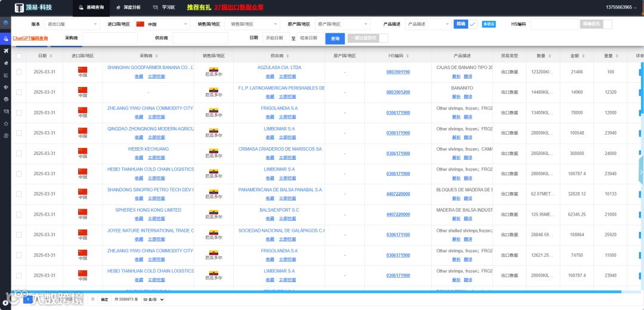Select the highlighted search icon in left sidebar

5,39
